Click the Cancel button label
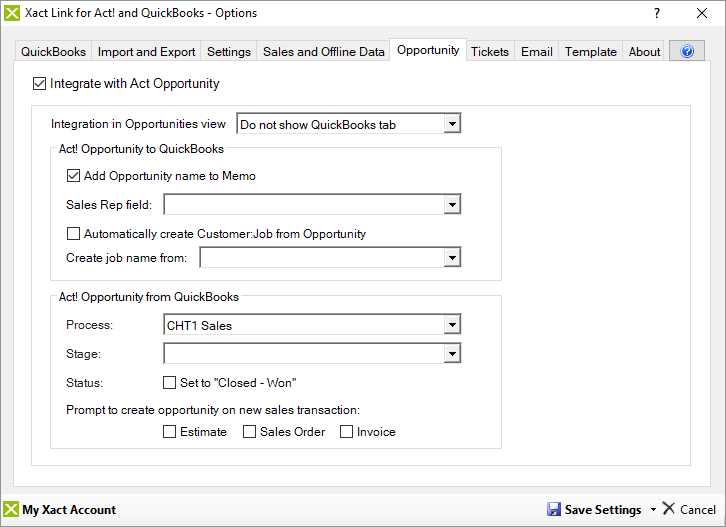Image resolution: width=726 pixels, height=527 pixels. (698, 509)
